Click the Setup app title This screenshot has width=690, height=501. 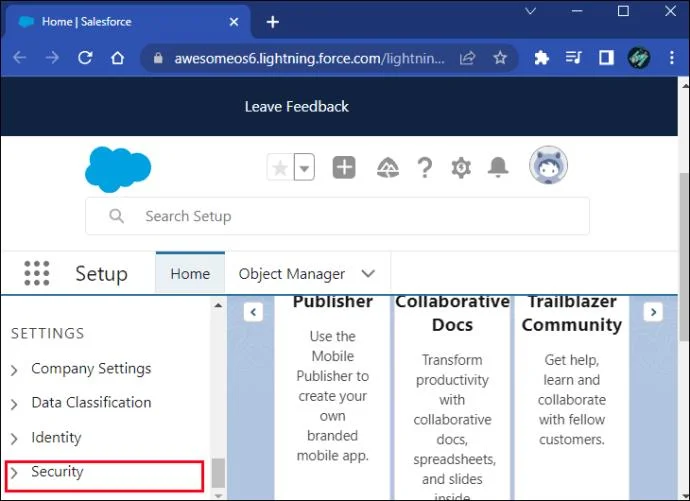click(102, 274)
